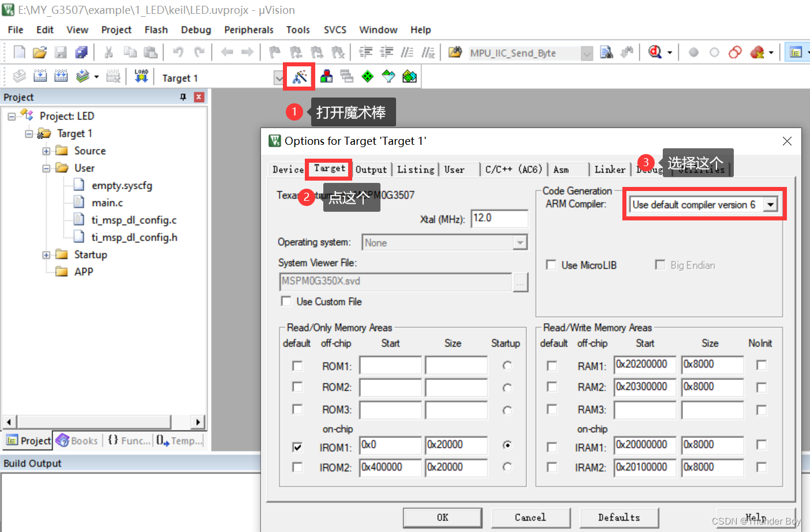Click Project panel horizontal scrollbar right arrow
This screenshot has height=532, width=810.
coord(198,422)
